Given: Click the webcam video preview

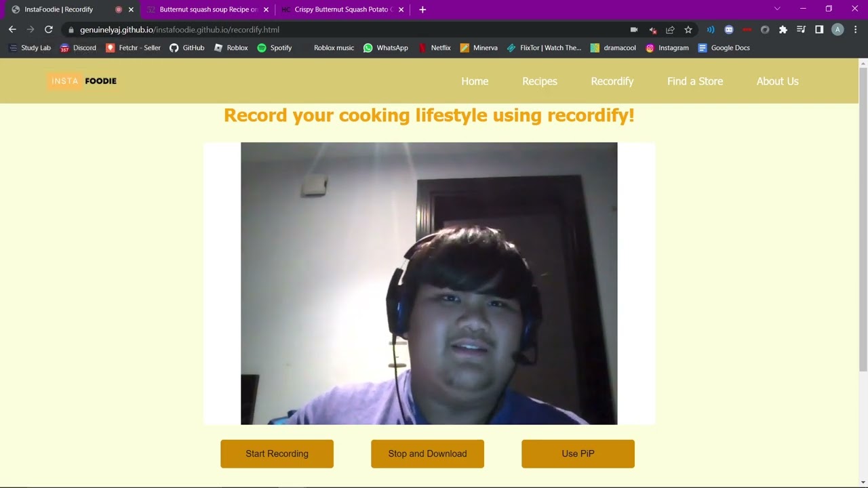Looking at the screenshot, I should pyautogui.click(x=429, y=283).
